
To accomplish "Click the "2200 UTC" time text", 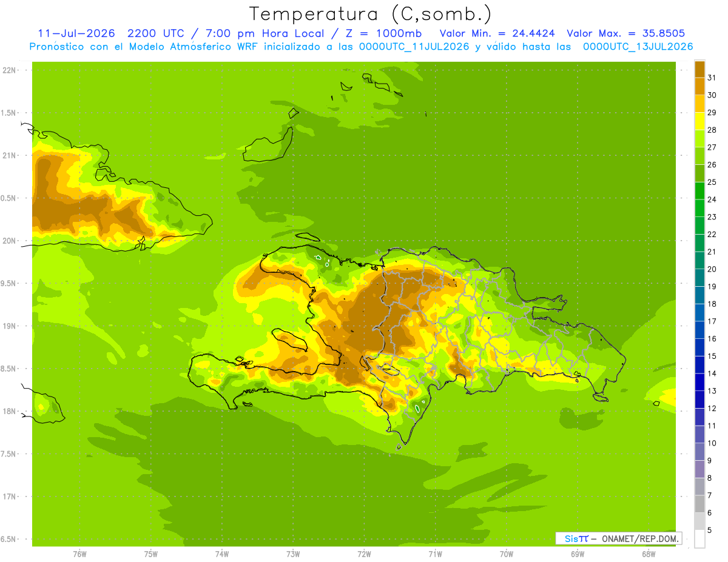I will coord(157,33).
